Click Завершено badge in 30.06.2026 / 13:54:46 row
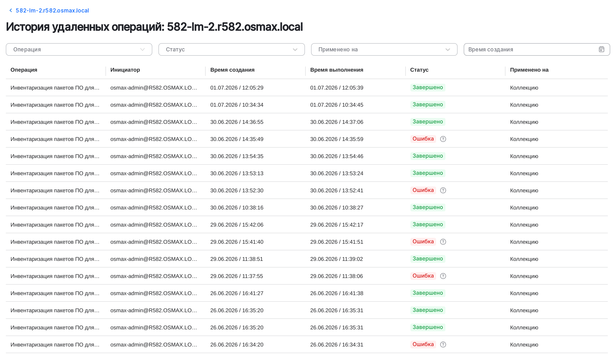The image size is (616, 364). (428, 156)
